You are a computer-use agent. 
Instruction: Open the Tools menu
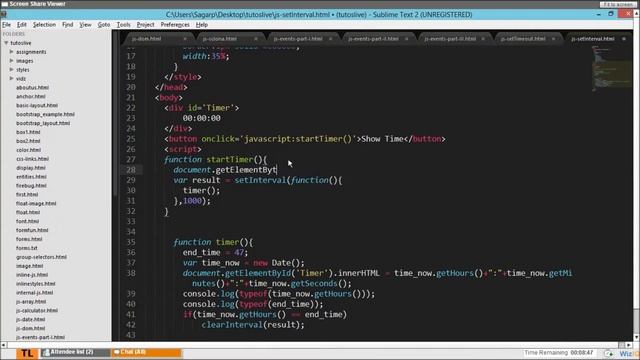[x=123, y=25]
